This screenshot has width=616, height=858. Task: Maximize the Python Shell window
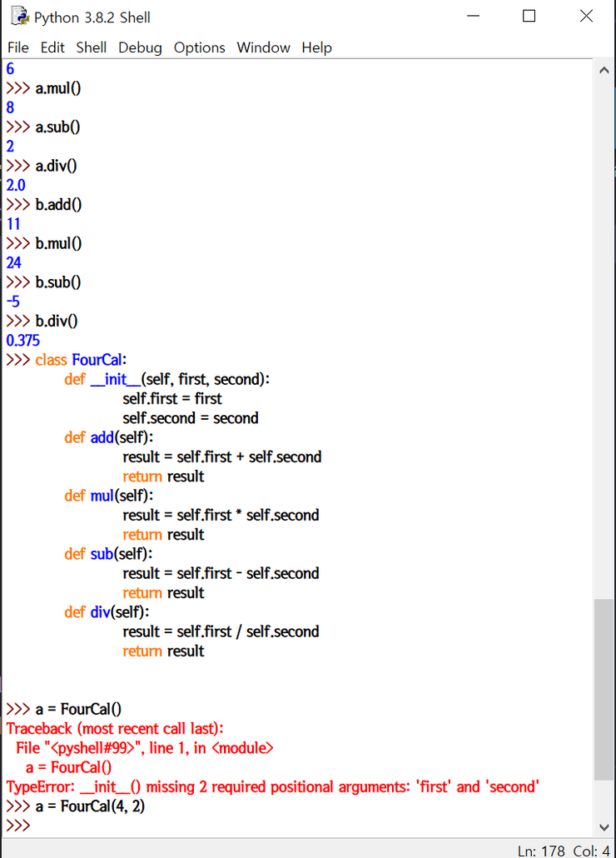click(529, 17)
